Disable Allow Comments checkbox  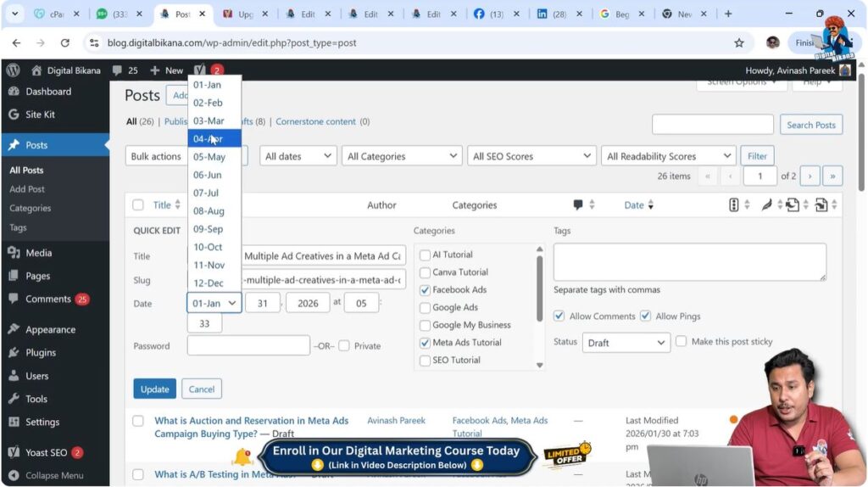[x=559, y=316]
